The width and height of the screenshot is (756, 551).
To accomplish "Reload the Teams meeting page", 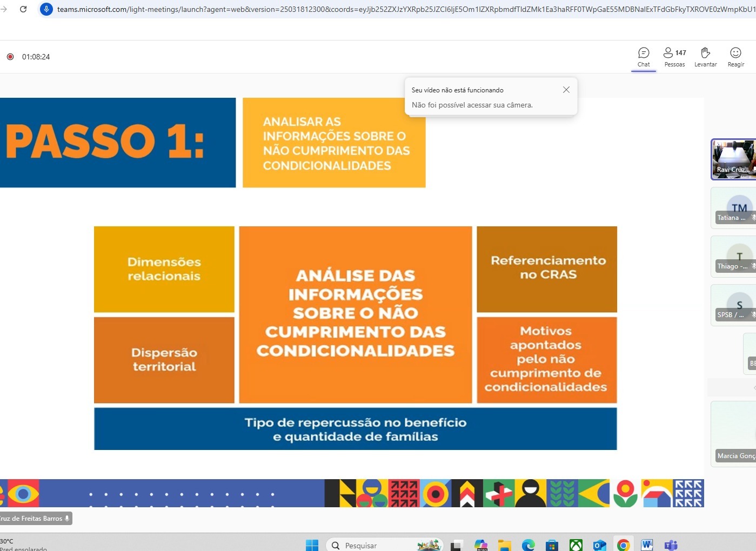I will click(x=23, y=9).
